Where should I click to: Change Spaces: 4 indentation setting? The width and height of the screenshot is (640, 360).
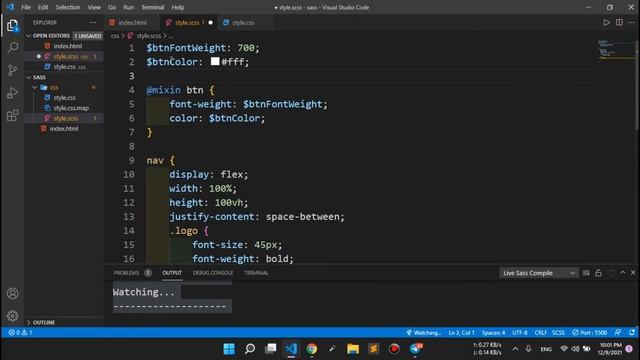pyautogui.click(x=493, y=333)
